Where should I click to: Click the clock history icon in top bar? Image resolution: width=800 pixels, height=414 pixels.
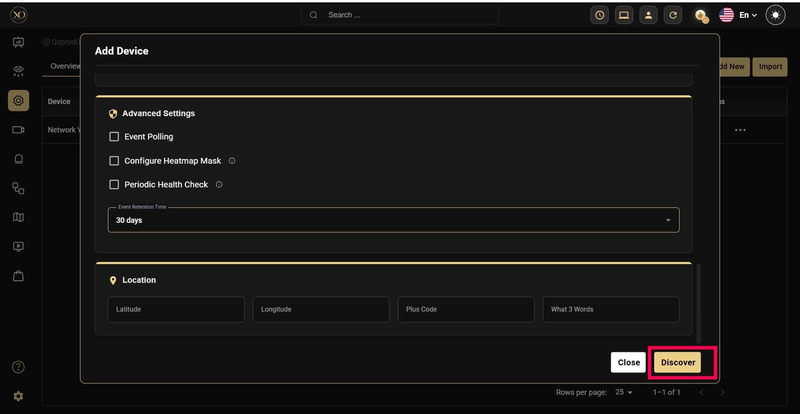599,15
